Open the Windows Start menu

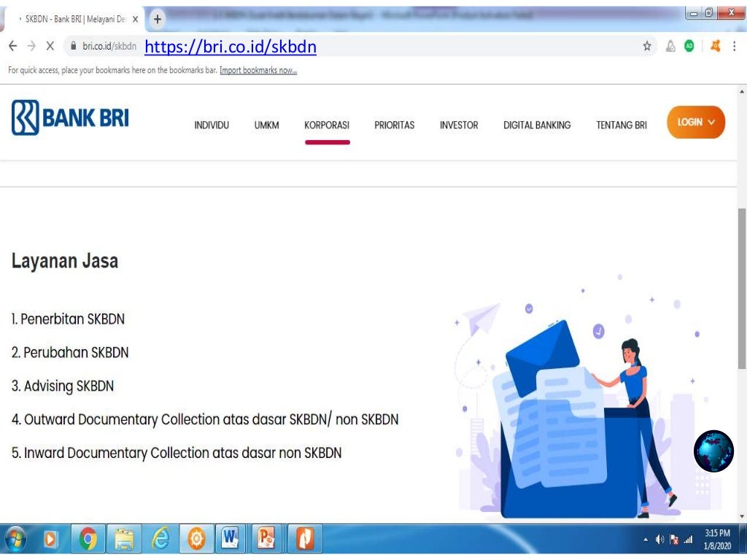tap(15, 540)
